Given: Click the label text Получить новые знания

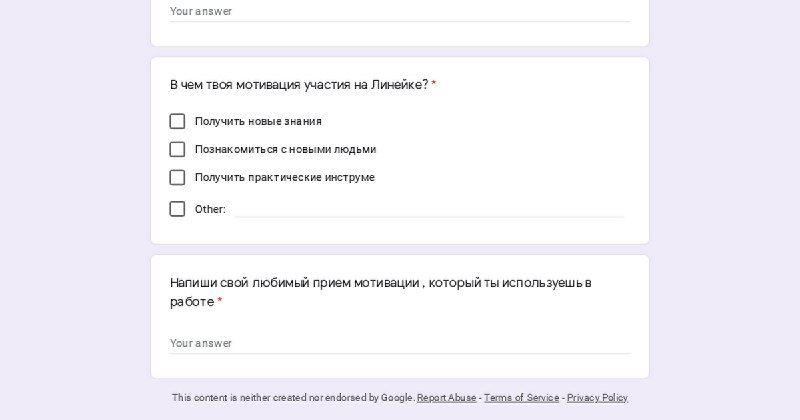Looking at the screenshot, I should click(x=258, y=121).
